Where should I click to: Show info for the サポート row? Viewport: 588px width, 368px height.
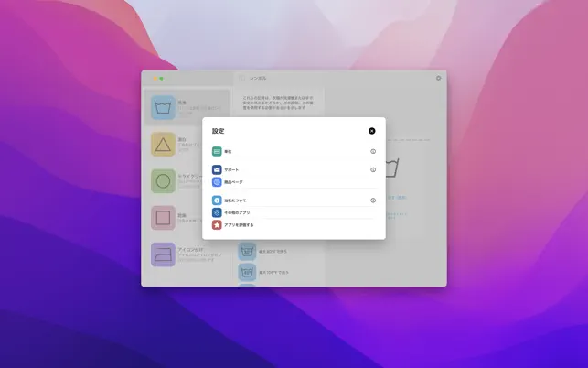373,169
